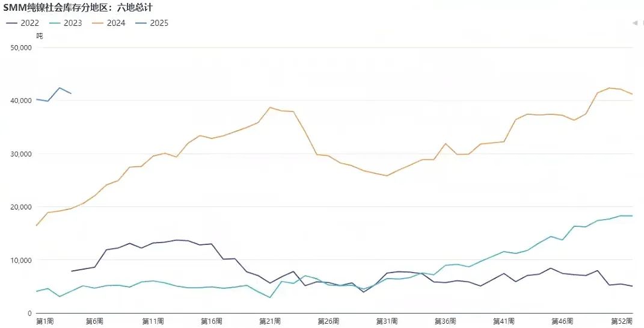
Task: Toggle the 2025 series legend label
Action: (x=159, y=23)
